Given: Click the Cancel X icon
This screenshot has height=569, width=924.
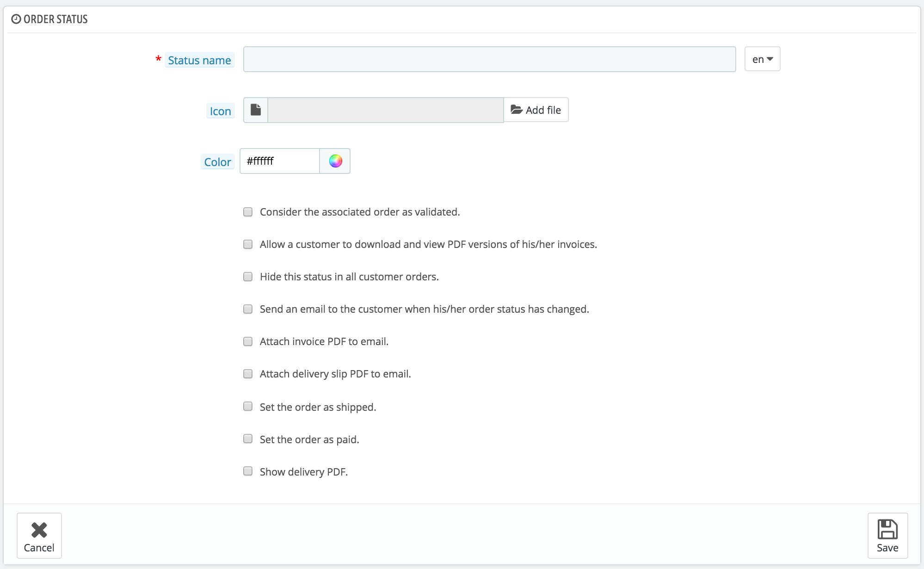Looking at the screenshot, I should coord(39,530).
